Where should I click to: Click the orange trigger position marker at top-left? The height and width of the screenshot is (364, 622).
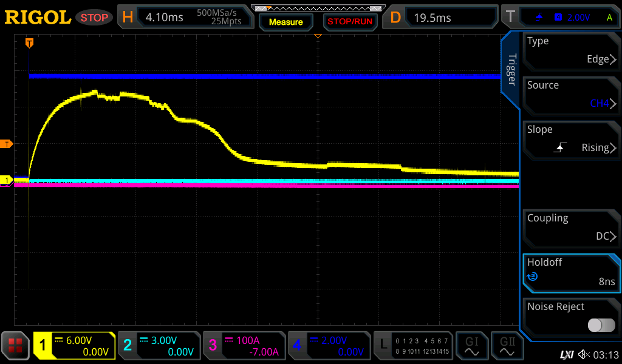[29, 43]
